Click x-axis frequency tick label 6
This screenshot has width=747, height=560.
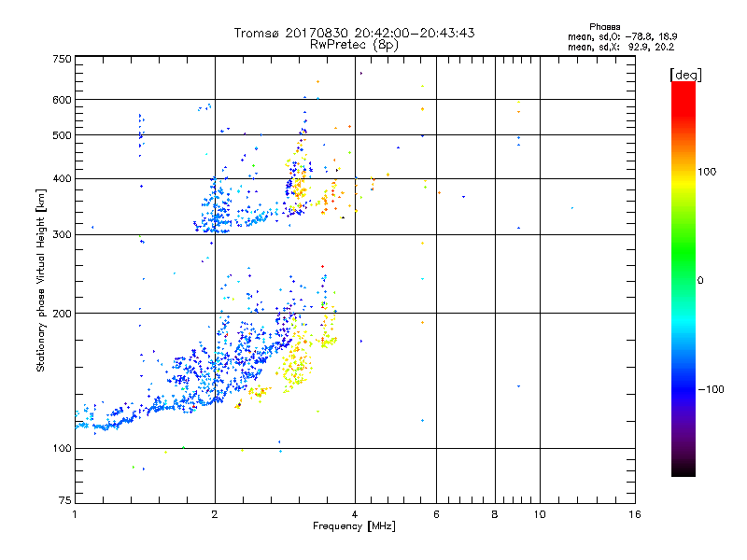(436, 514)
